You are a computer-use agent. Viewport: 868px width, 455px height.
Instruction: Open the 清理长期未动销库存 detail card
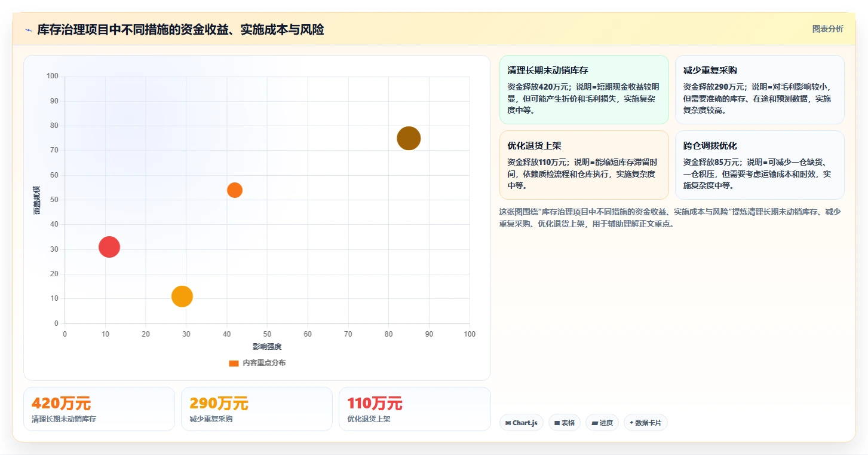point(584,90)
